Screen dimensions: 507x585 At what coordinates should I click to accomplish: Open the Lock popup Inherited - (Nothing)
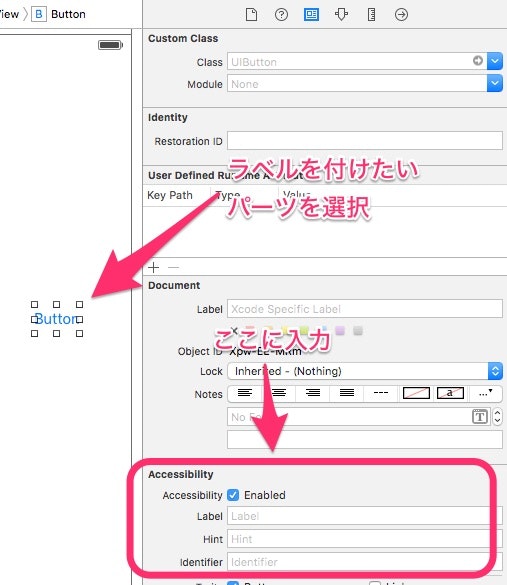(365, 371)
